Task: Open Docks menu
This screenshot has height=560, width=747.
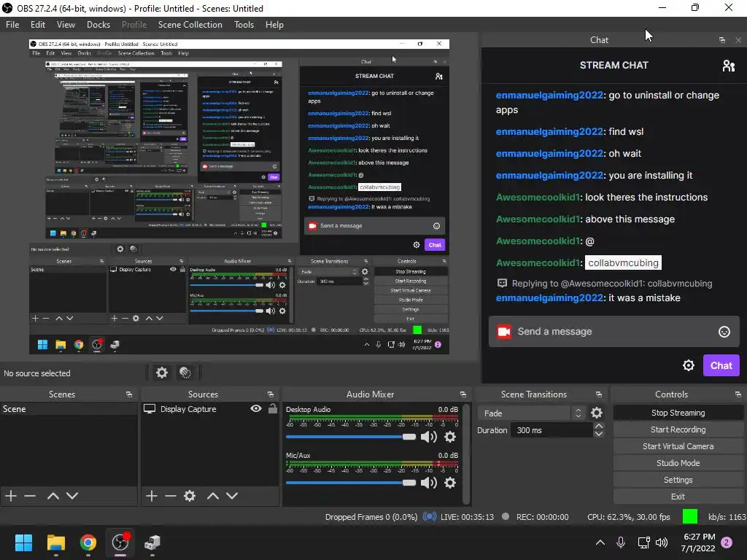Action: point(98,25)
